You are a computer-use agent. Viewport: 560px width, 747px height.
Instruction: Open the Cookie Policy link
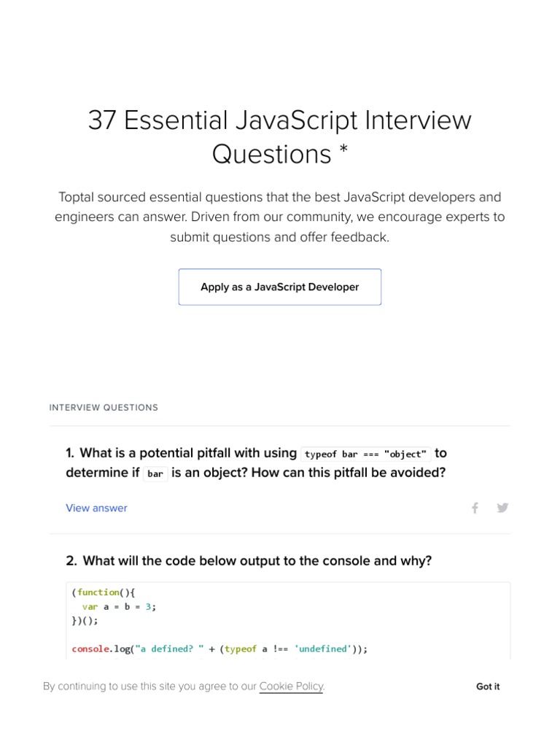pyautogui.click(x=291, y=686)
